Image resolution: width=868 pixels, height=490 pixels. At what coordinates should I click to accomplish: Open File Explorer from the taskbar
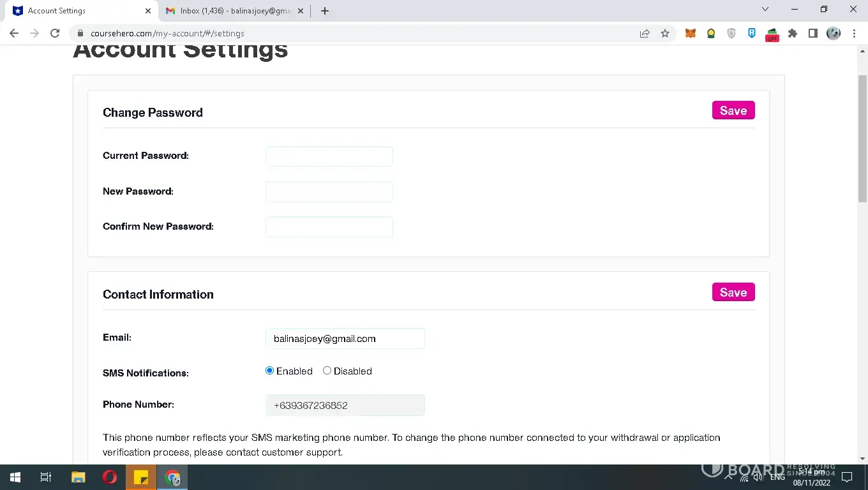coord(78,477)
